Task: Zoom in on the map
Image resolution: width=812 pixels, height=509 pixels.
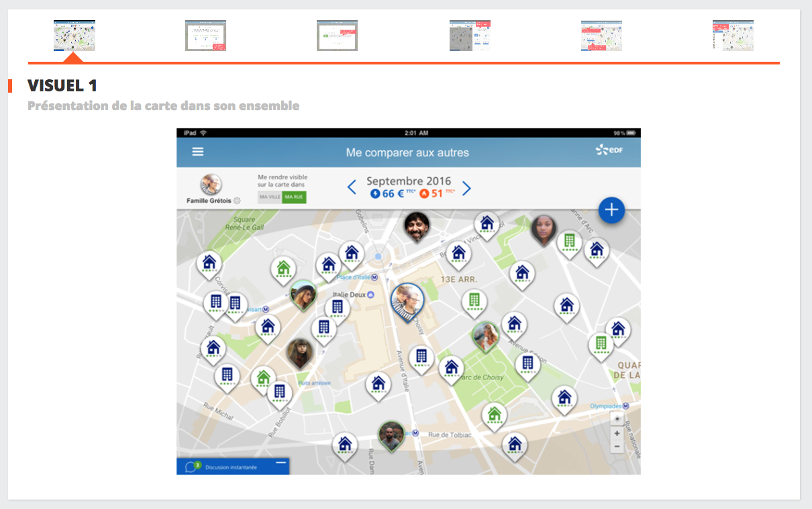Action: [617, 433]
